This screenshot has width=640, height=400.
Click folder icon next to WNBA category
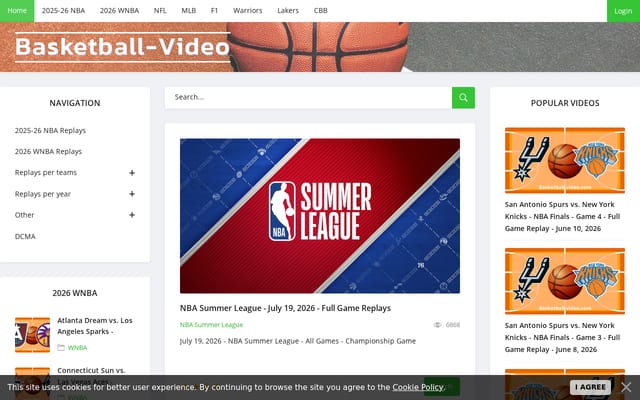pyautogui.click(x=61, y=348)
